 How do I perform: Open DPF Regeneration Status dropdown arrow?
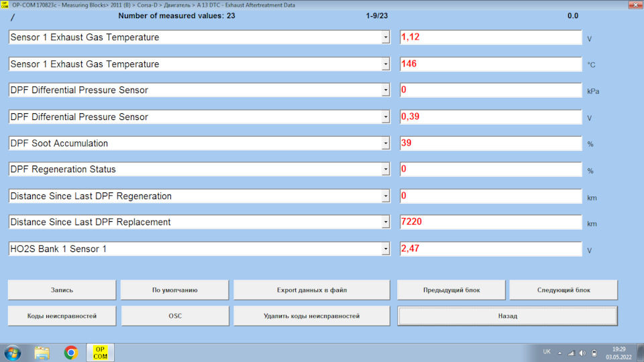pos(385,169)
